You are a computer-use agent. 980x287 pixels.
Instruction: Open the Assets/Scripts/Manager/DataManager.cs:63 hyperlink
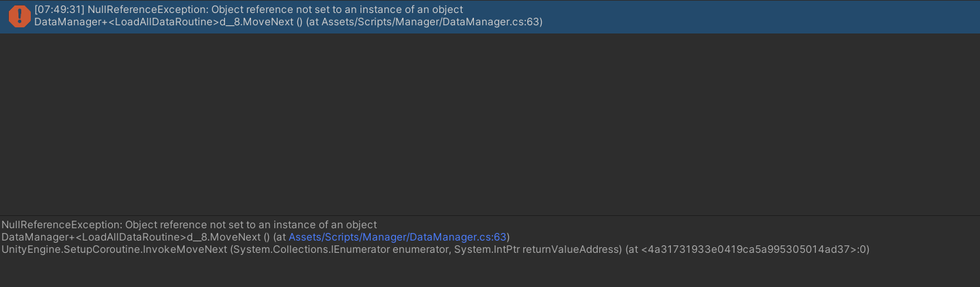(x=397, y=237)
